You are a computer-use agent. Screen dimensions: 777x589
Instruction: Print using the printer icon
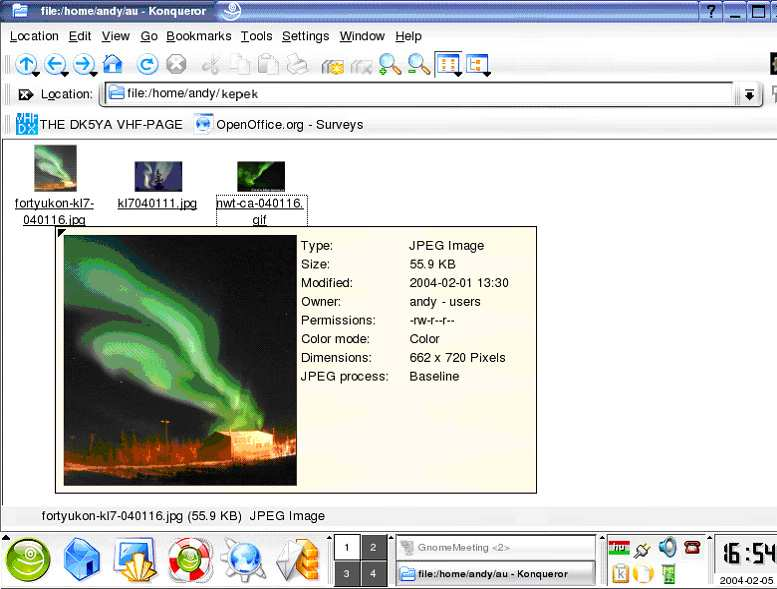(x=298, y=64)
